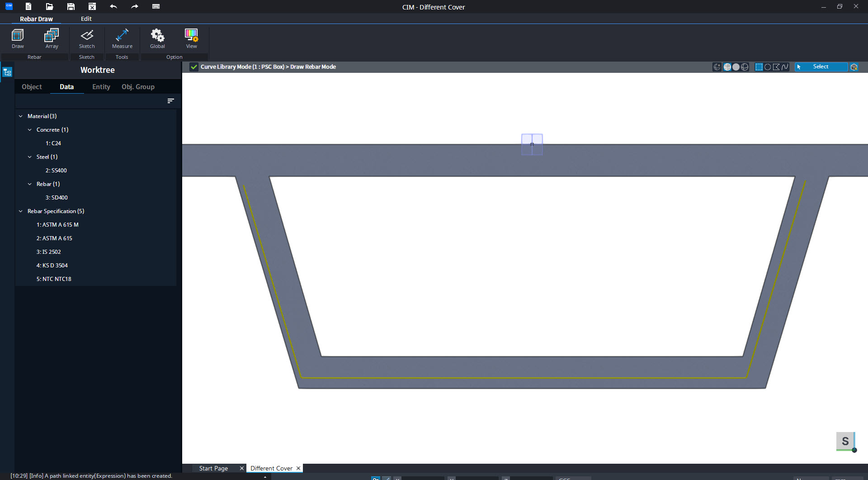This screenshot has height=480, width=868.
Task: Close the Different Cover tab
Action: pyautogui.click(x=298, y=468)
